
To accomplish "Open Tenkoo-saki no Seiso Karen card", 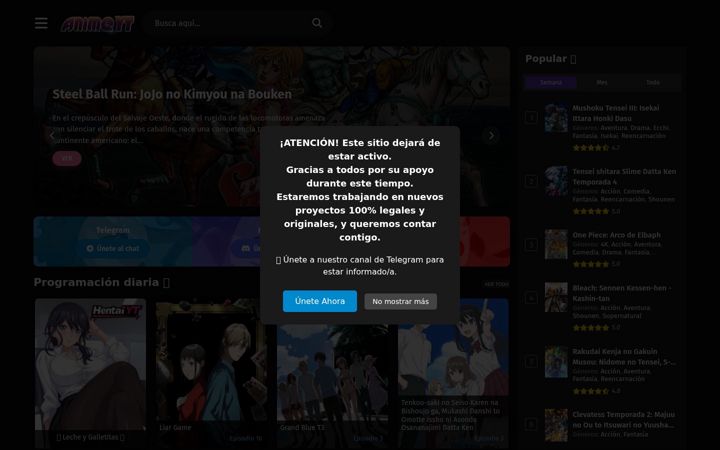I will coord(453,373).
